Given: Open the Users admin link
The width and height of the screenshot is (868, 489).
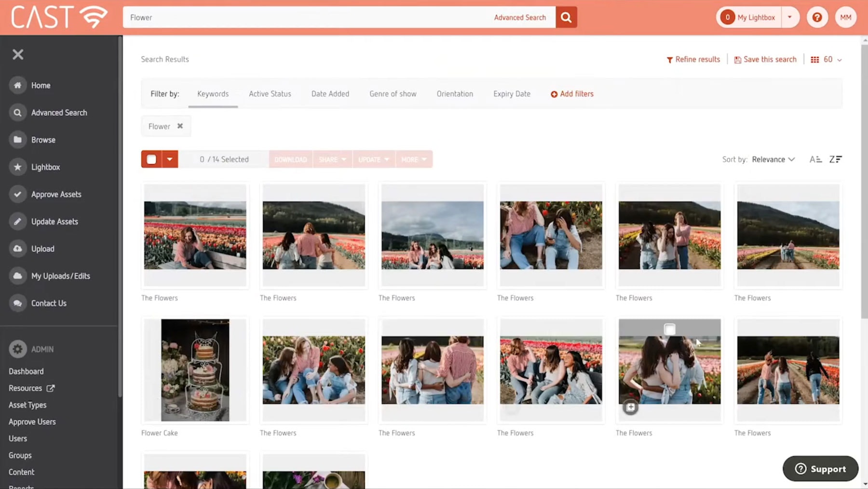Looking at the screenshot, I should [18, 439].
